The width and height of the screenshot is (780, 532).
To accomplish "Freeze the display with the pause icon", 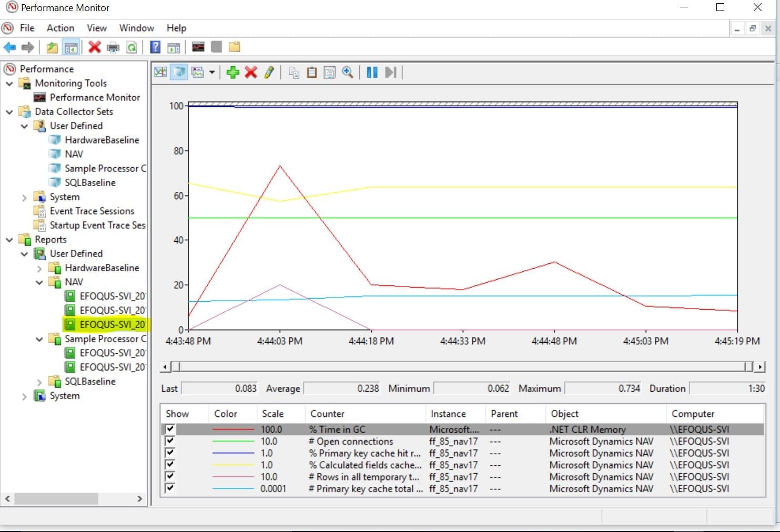I will click(372, 72).
